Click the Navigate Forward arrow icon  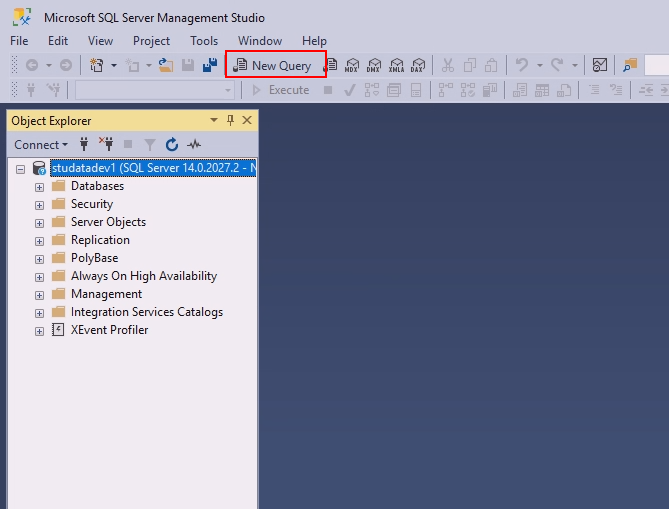[66, 65]
